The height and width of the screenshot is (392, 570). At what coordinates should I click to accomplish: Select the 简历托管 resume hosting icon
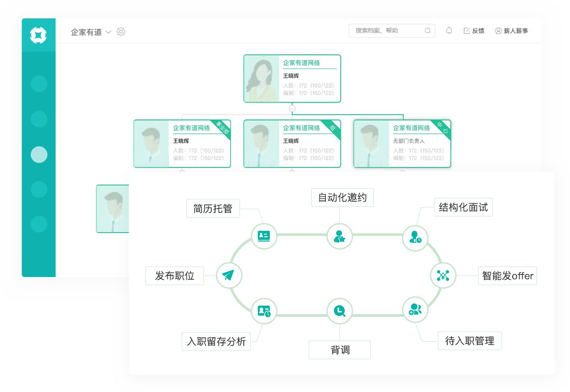point(264,236)
